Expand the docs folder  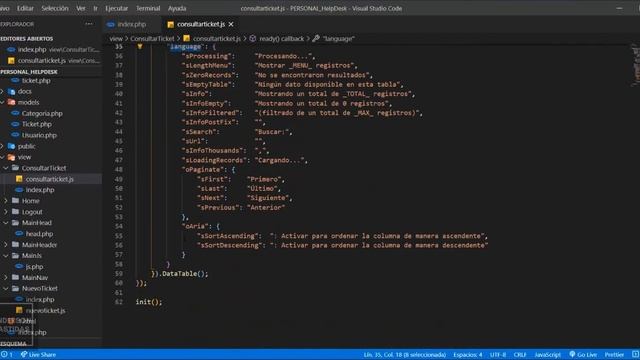pyautogui.click(x=24, y=91)
